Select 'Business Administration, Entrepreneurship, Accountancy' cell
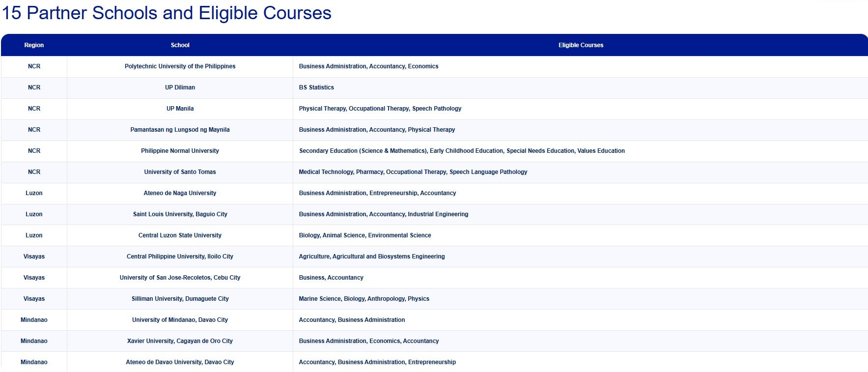 [x=581, y=193]
